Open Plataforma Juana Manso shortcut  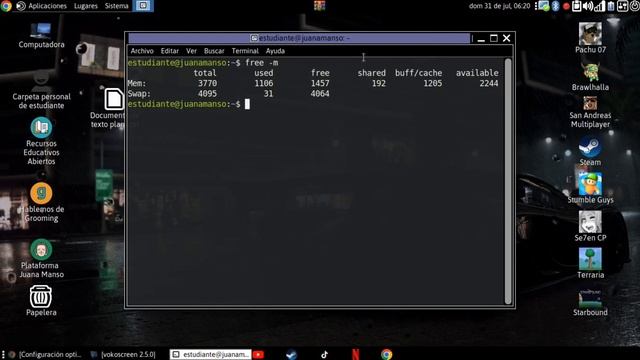pyautogui.click(x=41, y=258)
